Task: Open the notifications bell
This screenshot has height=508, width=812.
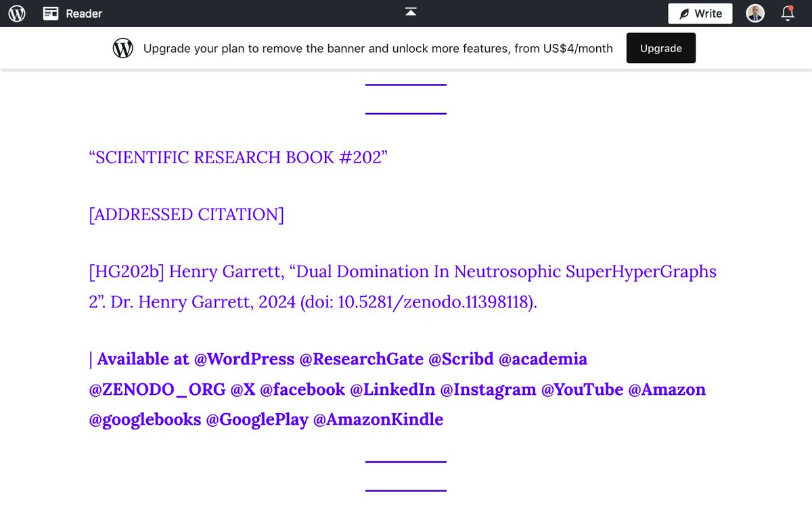Action: (x=788, y=14)
